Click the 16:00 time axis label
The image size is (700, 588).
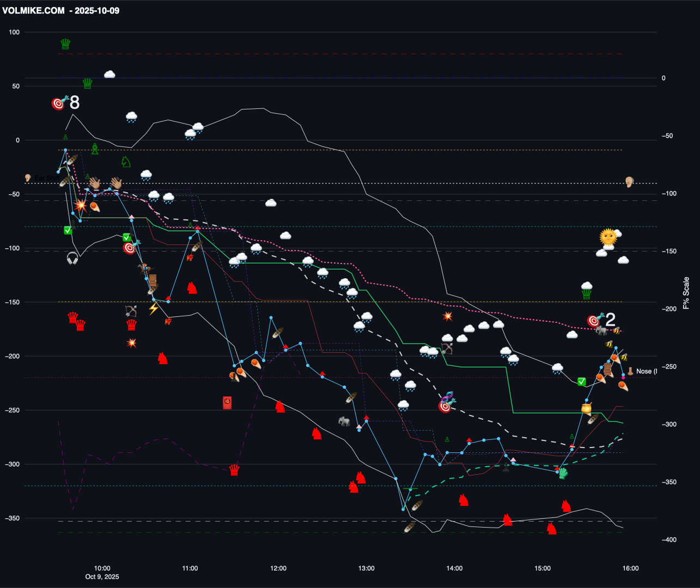coord(631,568)
